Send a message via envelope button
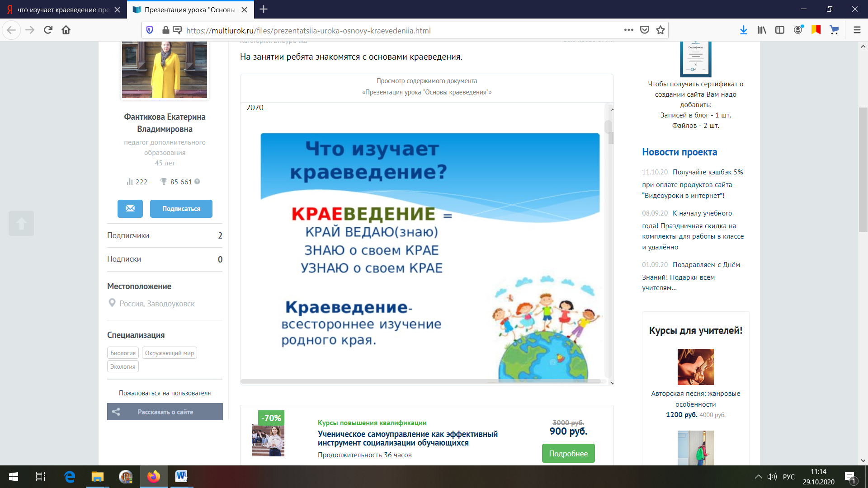 pyautogui.click(x=130, y=209)
